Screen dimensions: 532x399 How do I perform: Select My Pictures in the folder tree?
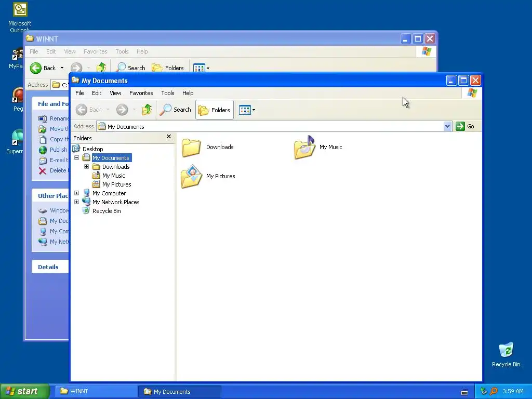click(117, 184)
